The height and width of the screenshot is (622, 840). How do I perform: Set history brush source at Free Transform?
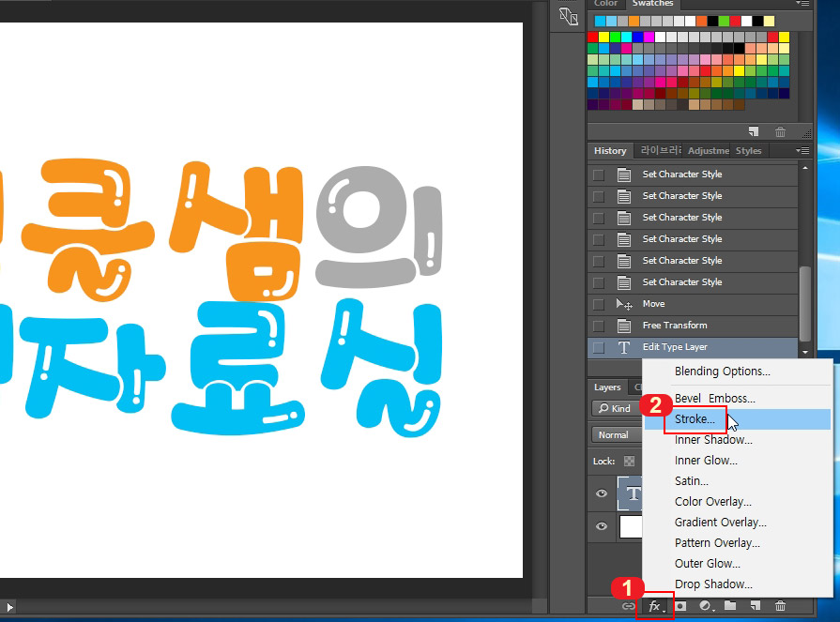coord(599,326)
